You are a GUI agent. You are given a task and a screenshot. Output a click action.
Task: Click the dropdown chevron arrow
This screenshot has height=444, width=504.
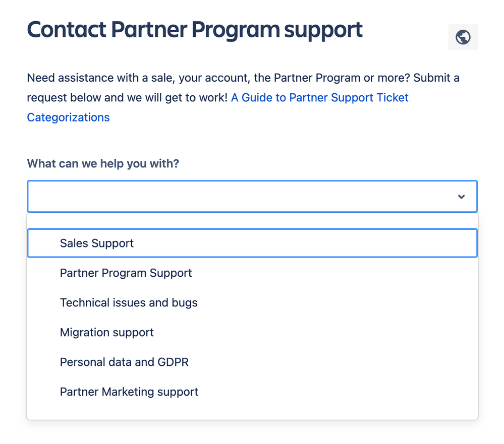coord(461,197)
